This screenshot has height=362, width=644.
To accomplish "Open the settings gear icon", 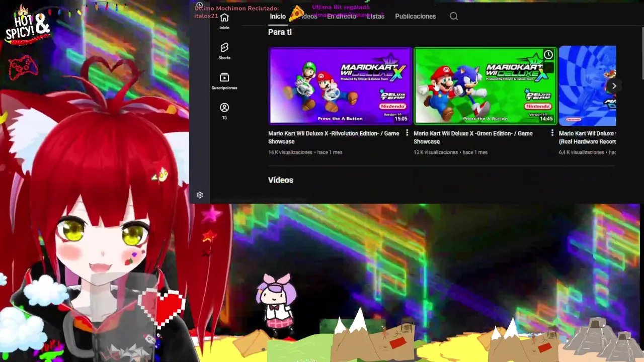I will [x=200, y=195].
